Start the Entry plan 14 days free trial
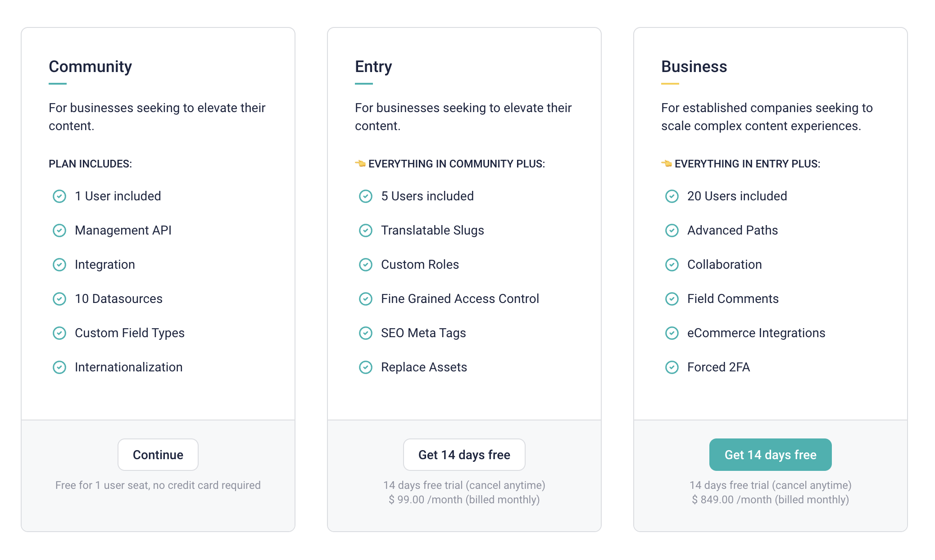The height and width of the screenshot is (560, 935). tap(464, 455)
